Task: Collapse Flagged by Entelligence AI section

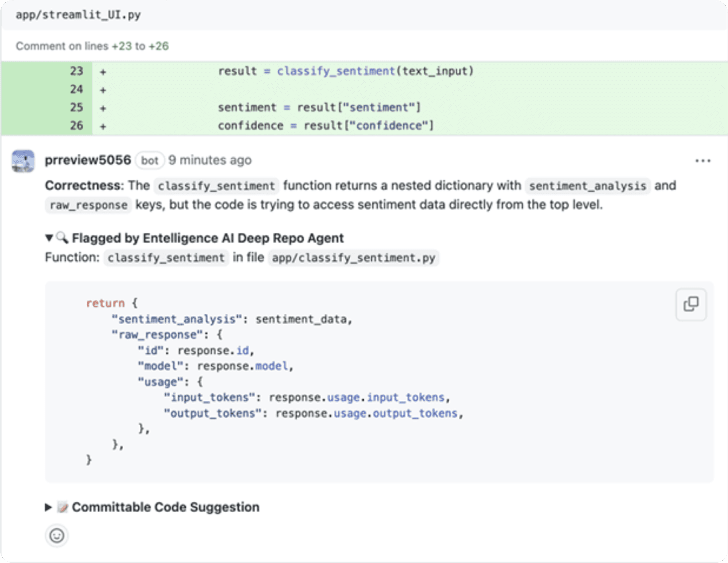Action: [x=49, y=238]
